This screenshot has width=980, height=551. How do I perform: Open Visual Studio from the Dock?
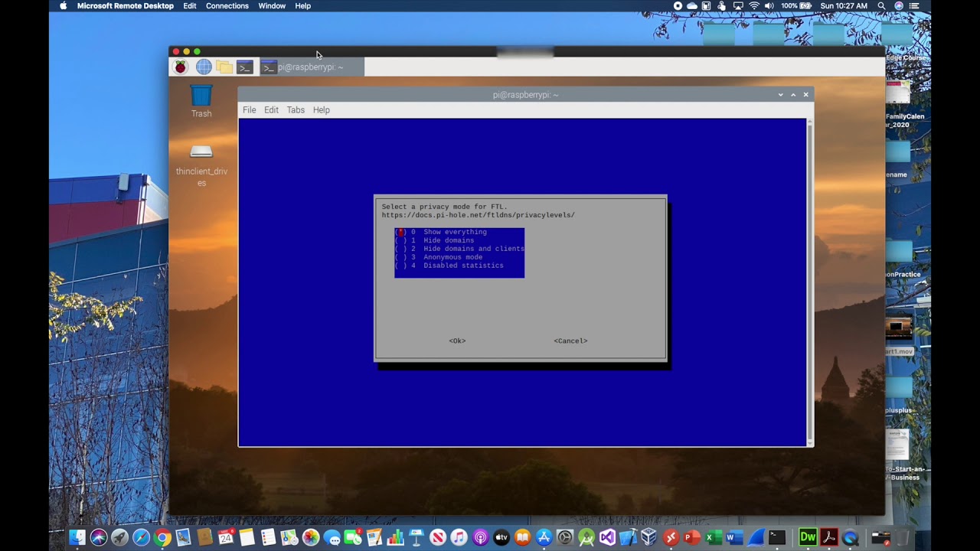point(607,538)
